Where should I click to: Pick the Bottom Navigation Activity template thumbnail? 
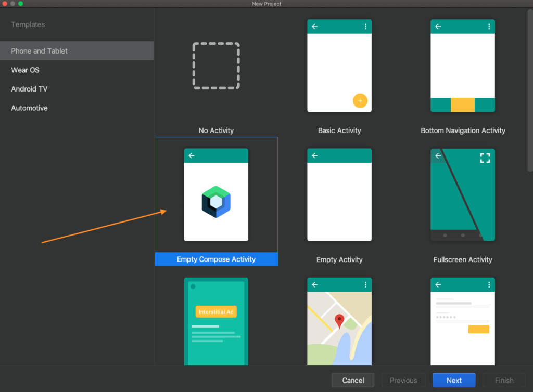tap(463, 66)
